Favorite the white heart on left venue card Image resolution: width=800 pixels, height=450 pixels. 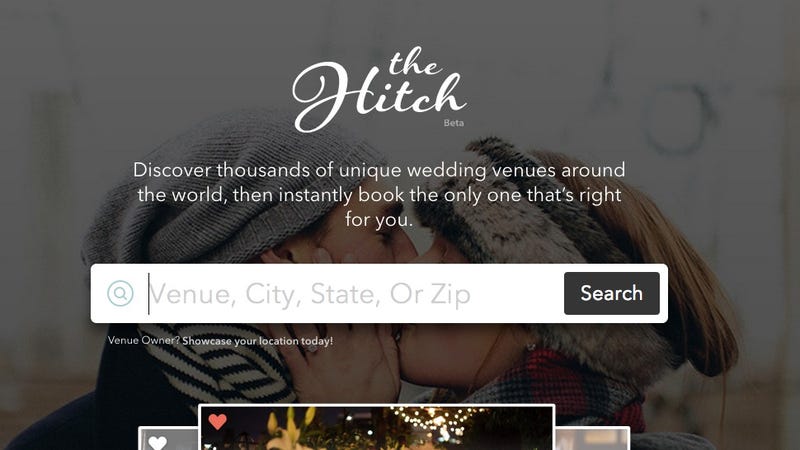coord(158,442)
